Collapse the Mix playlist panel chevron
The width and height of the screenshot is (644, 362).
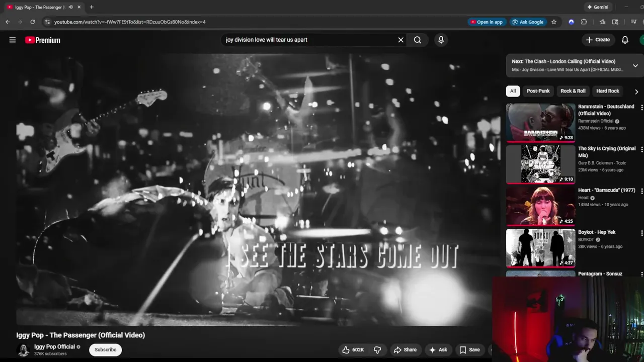click(x=635, y=66)
